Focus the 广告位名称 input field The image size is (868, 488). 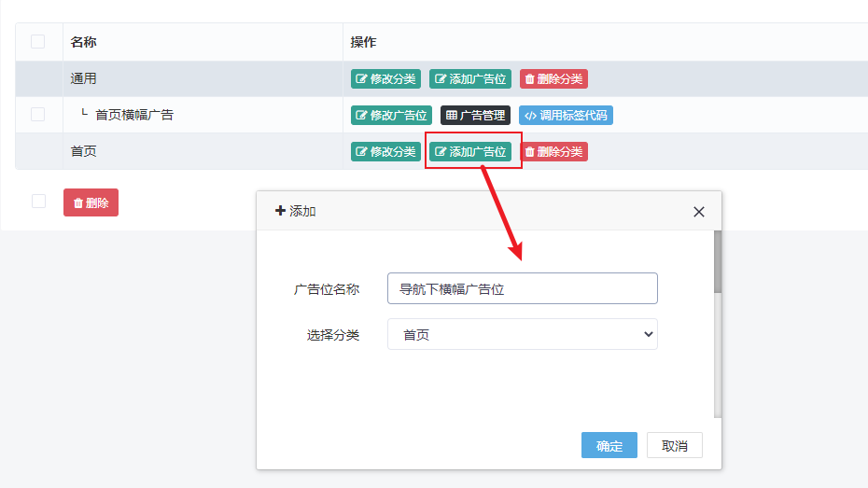523,288
